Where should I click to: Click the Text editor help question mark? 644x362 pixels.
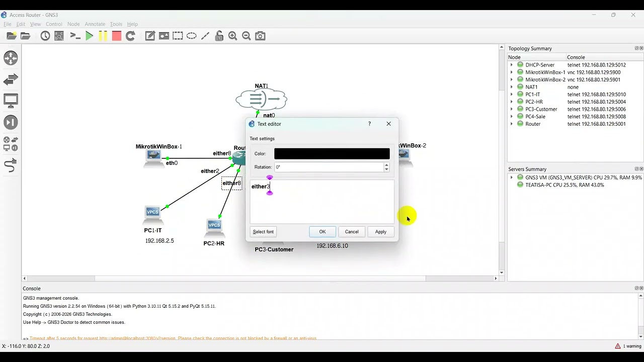coord(369,124)
